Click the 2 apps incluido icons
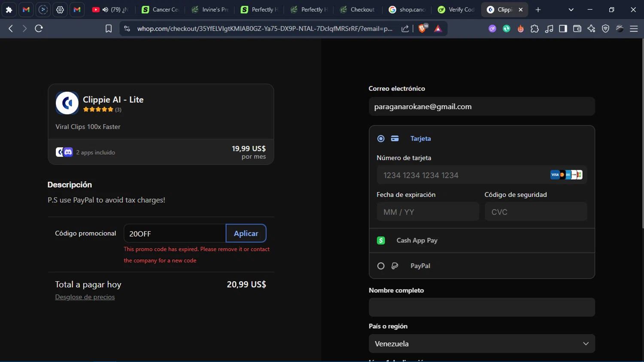 [x=64, y=152]
